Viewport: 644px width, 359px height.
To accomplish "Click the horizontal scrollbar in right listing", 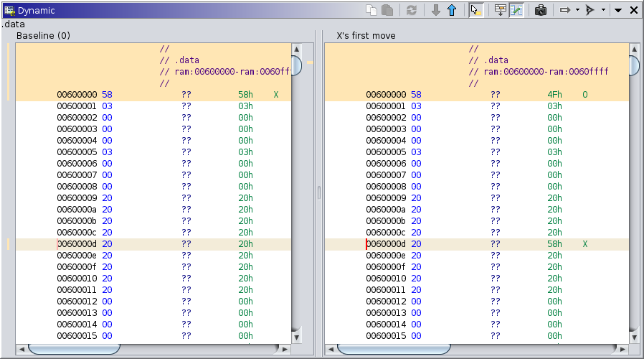I will 394,349.
